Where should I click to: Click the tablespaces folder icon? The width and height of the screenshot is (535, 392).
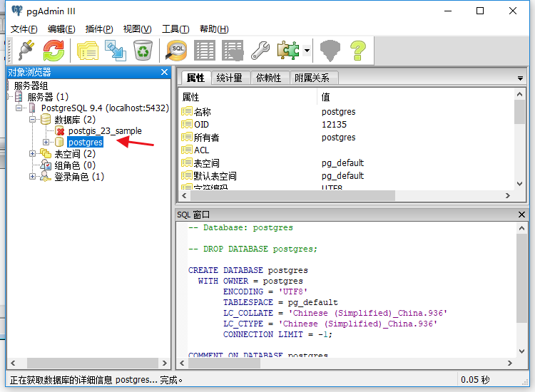[x=46, y=153]
